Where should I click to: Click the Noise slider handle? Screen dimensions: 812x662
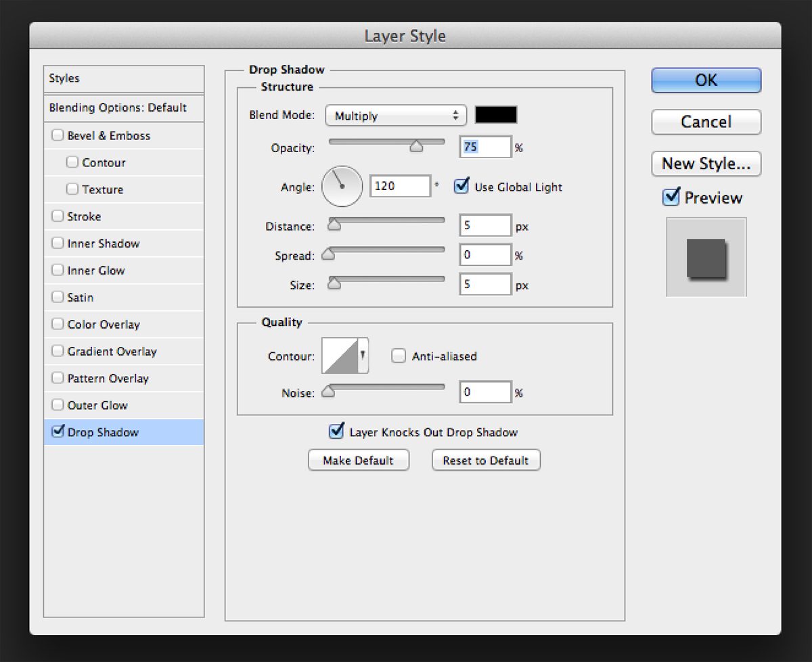[328, 392]
